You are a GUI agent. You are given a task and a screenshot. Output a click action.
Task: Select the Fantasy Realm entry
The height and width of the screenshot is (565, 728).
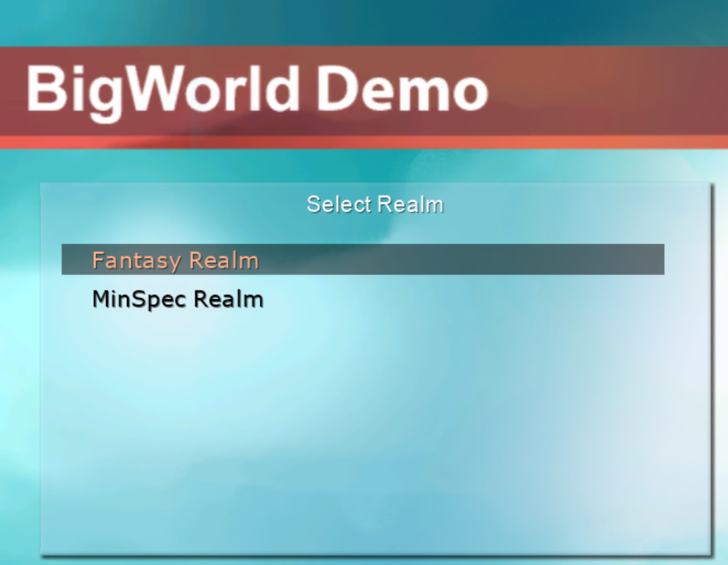click(363, 259)
